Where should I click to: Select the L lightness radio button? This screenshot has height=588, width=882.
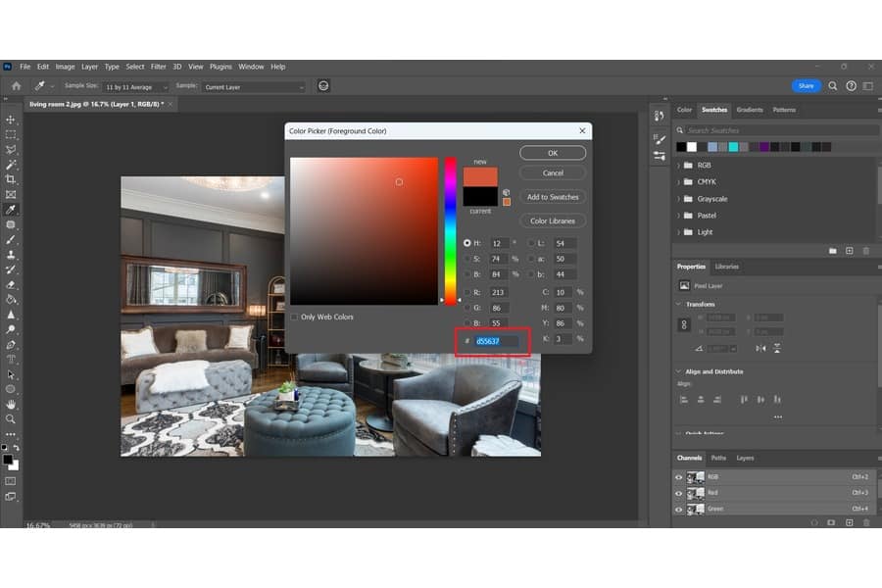click(531, 243)
